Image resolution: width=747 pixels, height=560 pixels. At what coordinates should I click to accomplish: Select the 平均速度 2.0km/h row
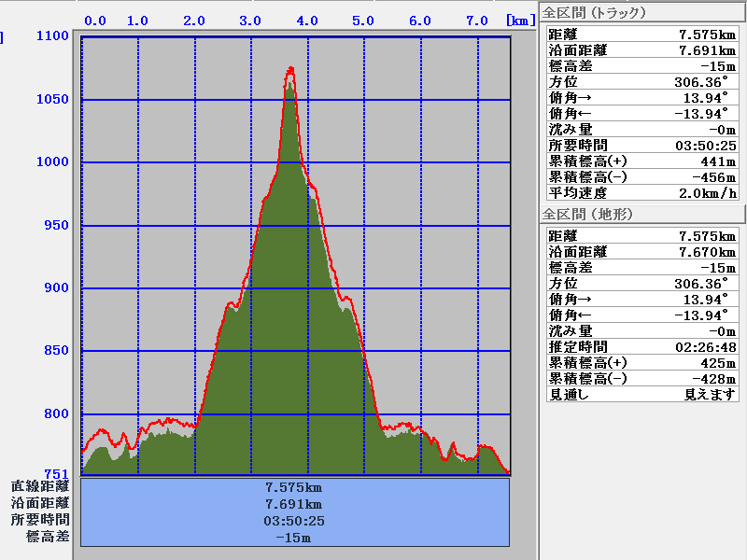tap(641, 193)
